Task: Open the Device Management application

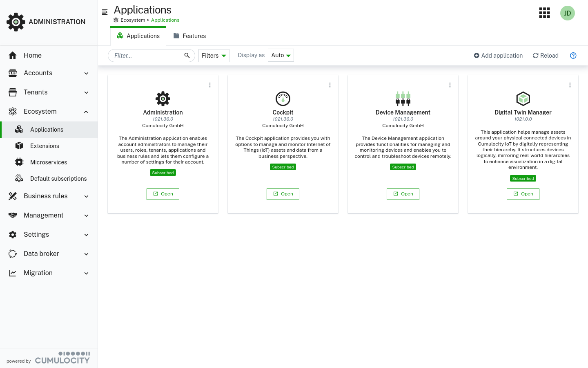Action: coord(403,194)
